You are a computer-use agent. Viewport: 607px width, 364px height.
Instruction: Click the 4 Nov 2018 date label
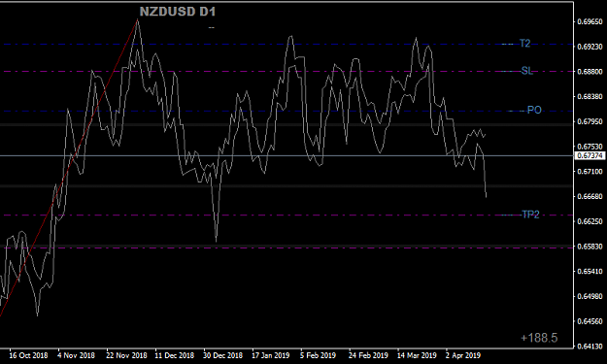tap(77, 355)
